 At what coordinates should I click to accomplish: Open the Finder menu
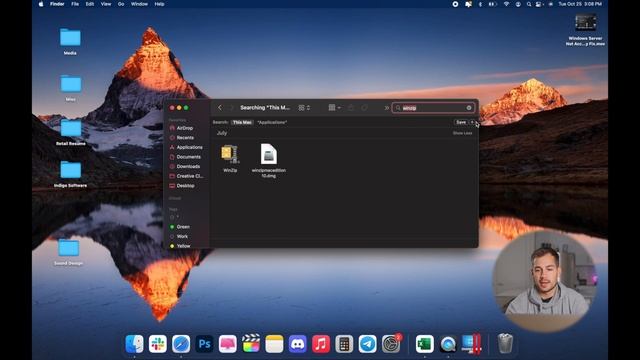tap(57, 4)
